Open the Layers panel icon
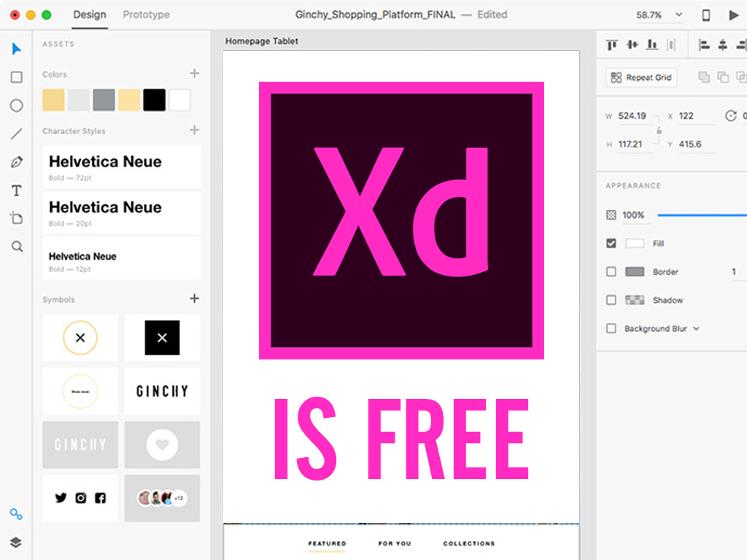Screen dimensions: 747x560 tap(16, 542)
